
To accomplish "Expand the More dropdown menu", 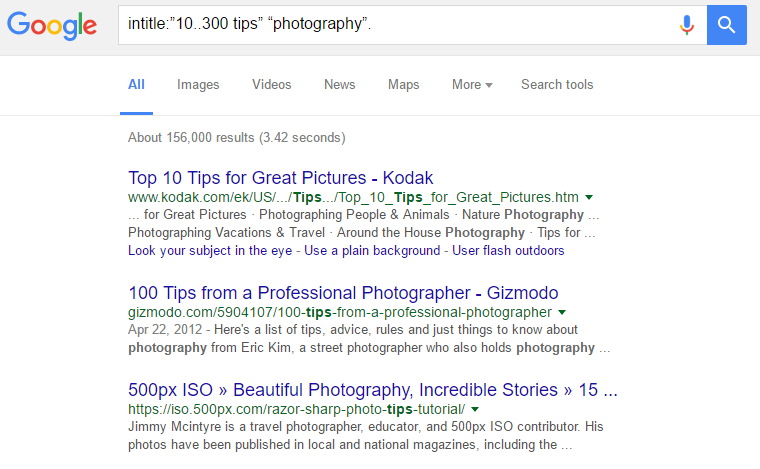I will coord(472,85).
